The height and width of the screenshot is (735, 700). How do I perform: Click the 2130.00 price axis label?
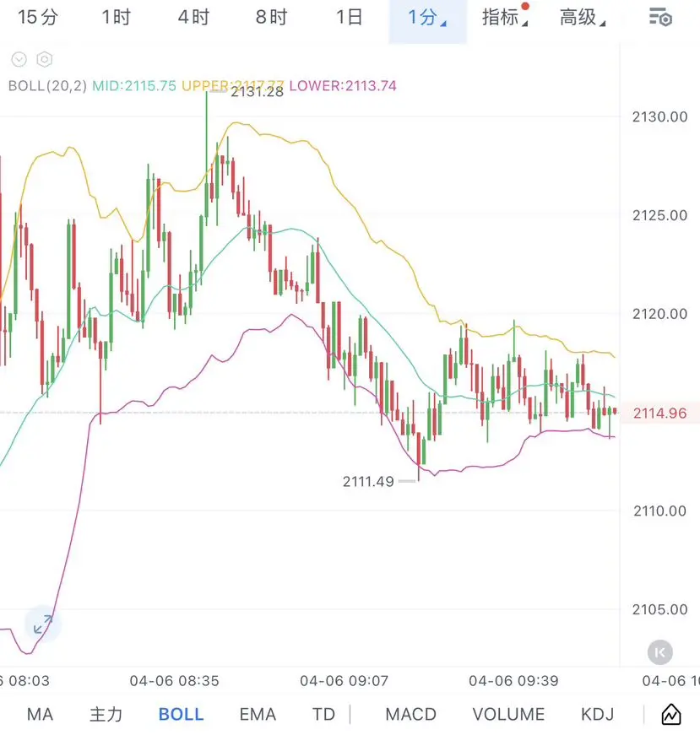[x=659, y=116]
